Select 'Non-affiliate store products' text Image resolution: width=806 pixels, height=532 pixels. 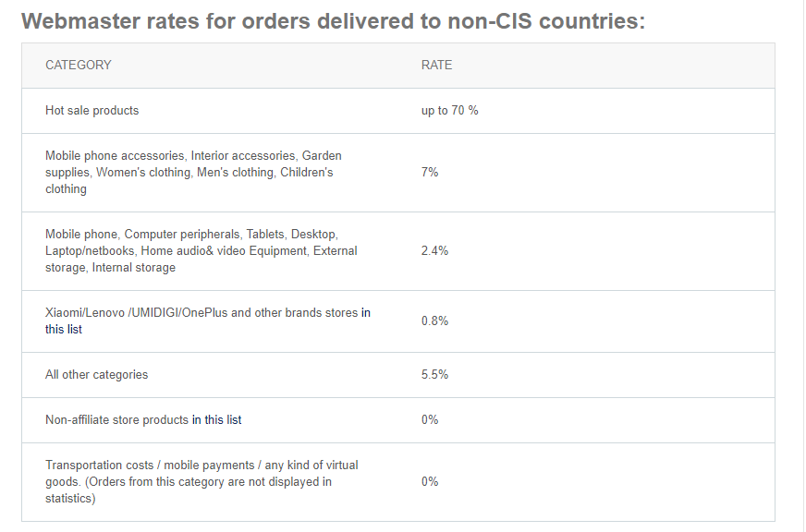coord(116,420)
